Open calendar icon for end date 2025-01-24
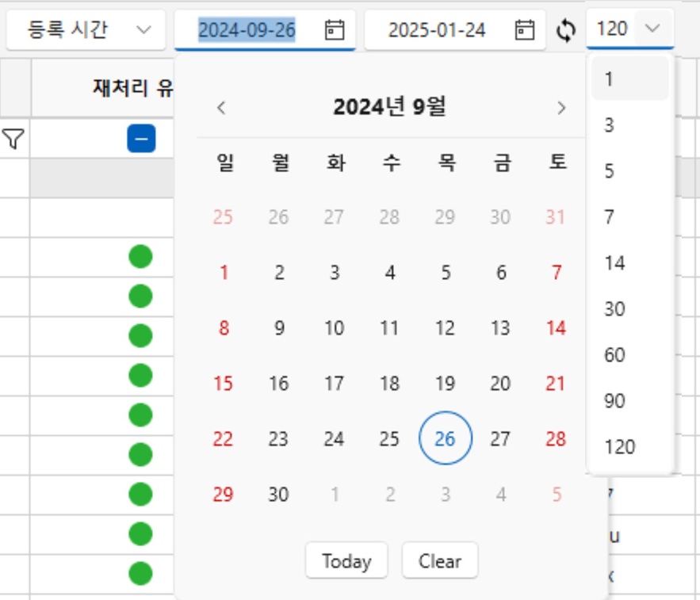The height and width of the screenshot is (600, 700). point(525,30)
